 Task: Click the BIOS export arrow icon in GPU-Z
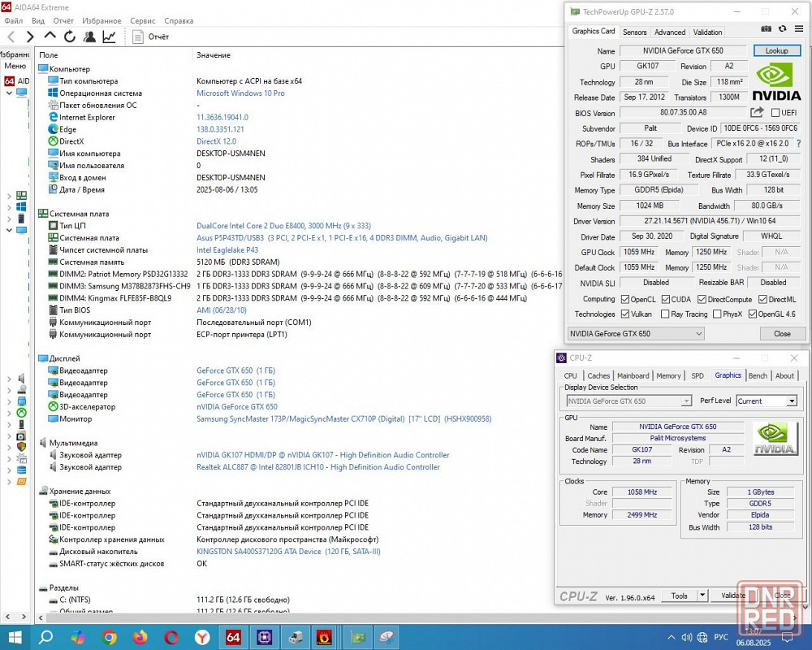coord(757,112)
